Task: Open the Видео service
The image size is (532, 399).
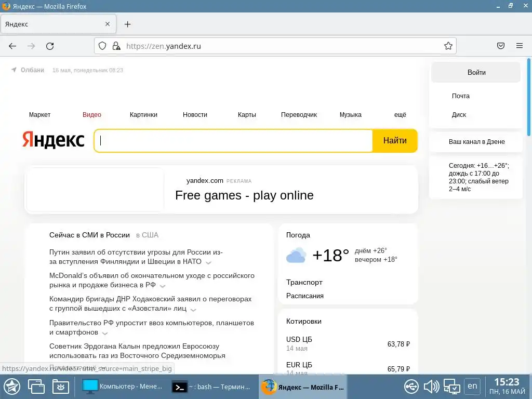Action: pos(92,115)
